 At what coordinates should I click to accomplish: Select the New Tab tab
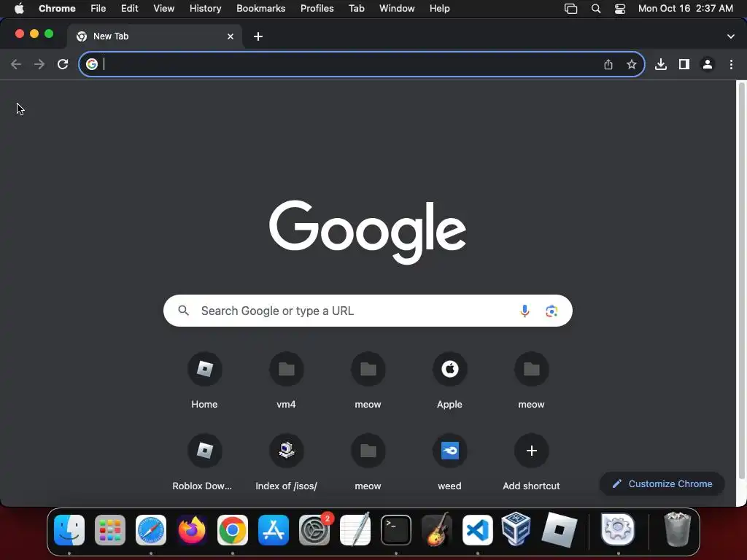[154, 36]
